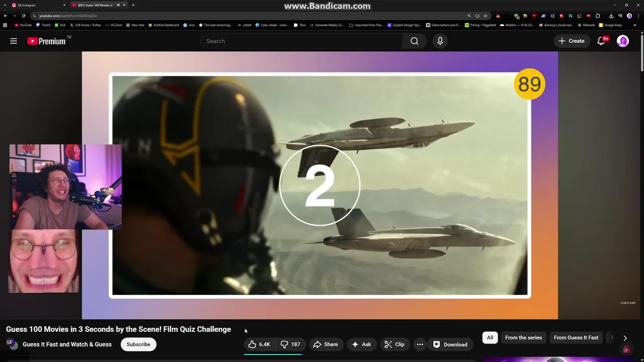Click the Clip button
Image resolution: width=644 pixels, height=362 pixels.
[x=394, y=344]
